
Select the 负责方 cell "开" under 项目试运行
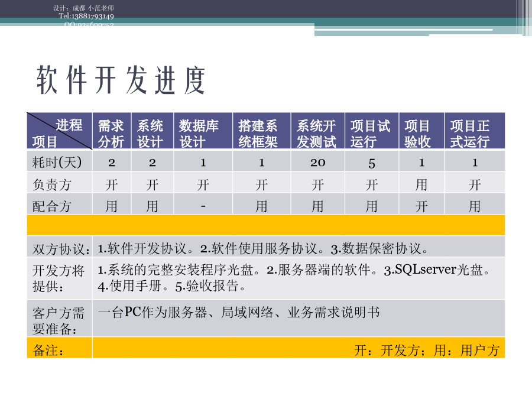point(372,185)
